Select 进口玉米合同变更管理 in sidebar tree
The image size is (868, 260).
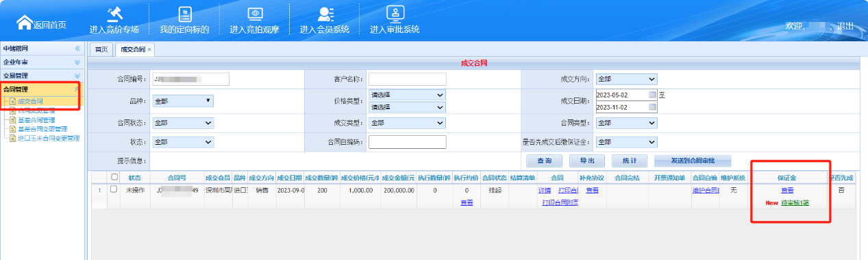48,138
